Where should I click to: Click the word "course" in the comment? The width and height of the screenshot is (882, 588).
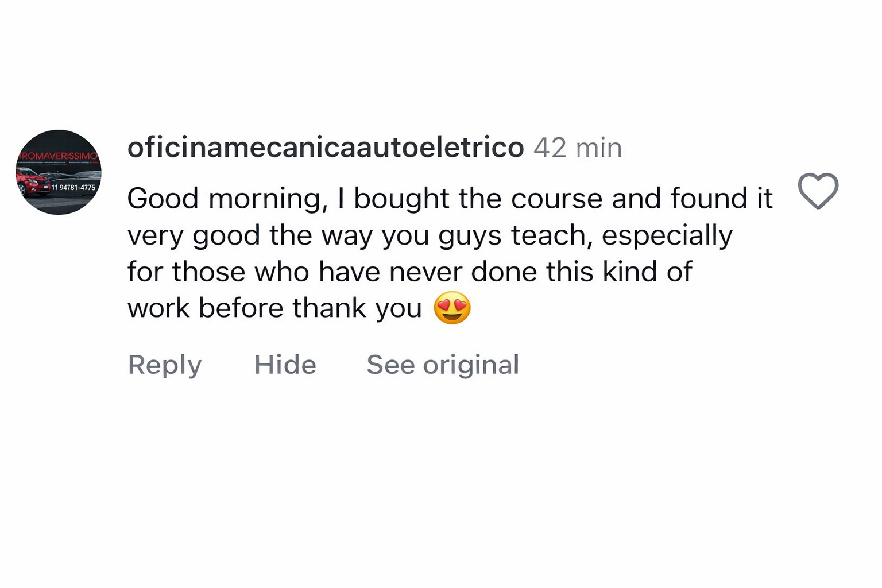[x=556, y=199]
